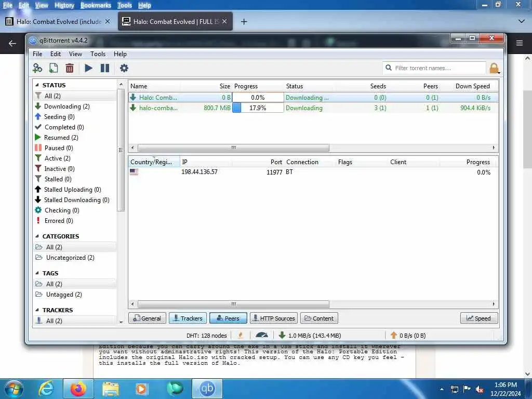Click the alternative speed limits speedometer icon
Screen dimensions: 532x399
(262, 335)
